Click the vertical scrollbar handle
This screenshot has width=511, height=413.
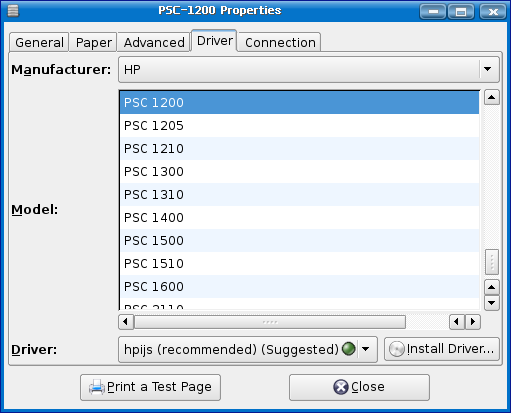[x=492, y=262]
